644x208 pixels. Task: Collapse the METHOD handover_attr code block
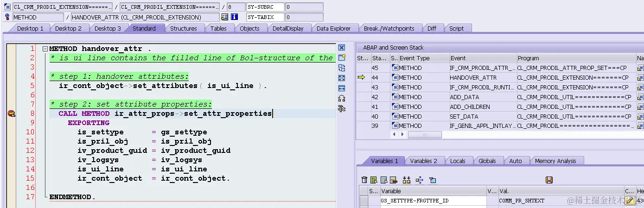[45, 49]
